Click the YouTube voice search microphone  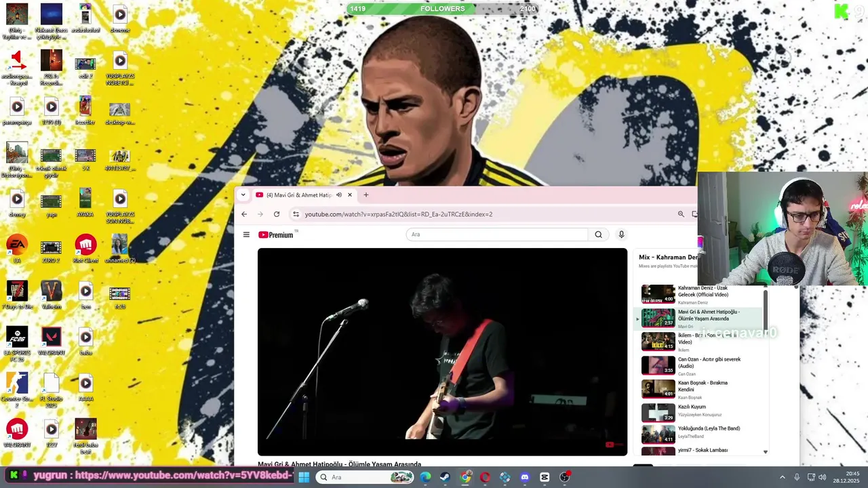click(x=621, y=235)
